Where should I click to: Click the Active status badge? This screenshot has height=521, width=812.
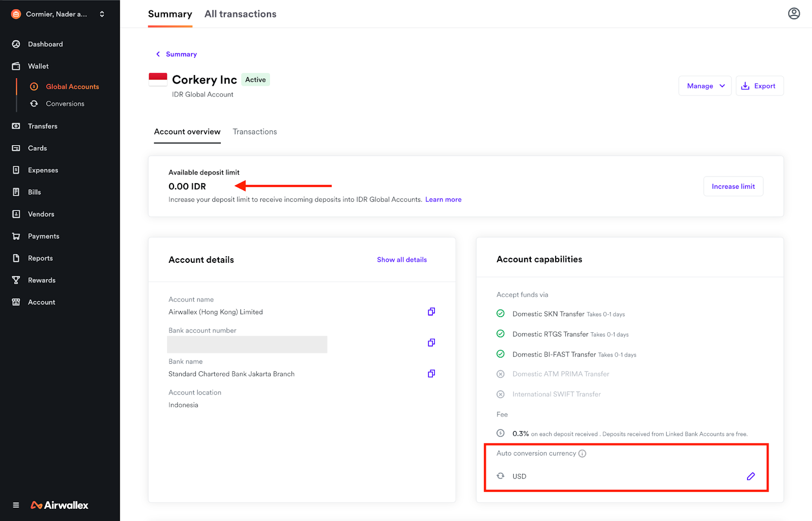pyautogui.click(x=255, y=80)
